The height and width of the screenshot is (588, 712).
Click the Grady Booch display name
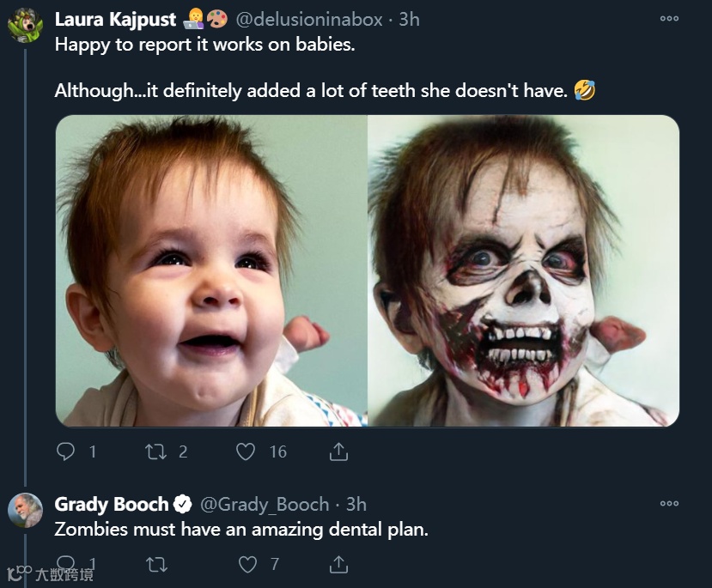pyautogui.click(x=111, y=504)
